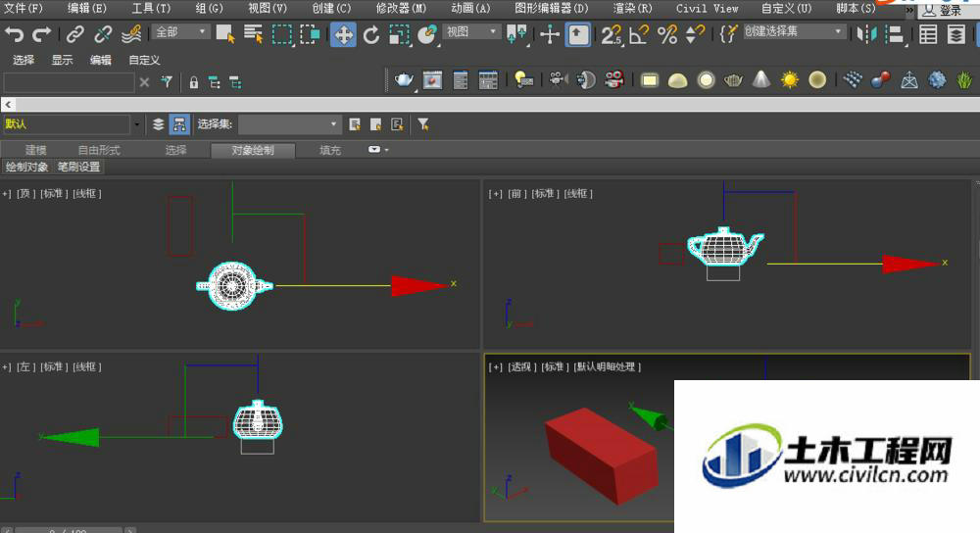Click the Redo arrow icon

41,34
